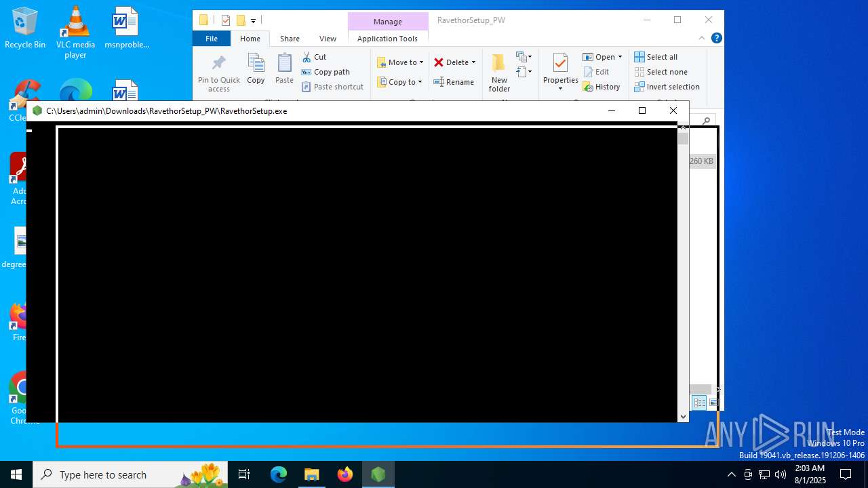Click the Explorer search magnifier icon
Viewport: 868px width, 488px height.
(x=706, y=121)
